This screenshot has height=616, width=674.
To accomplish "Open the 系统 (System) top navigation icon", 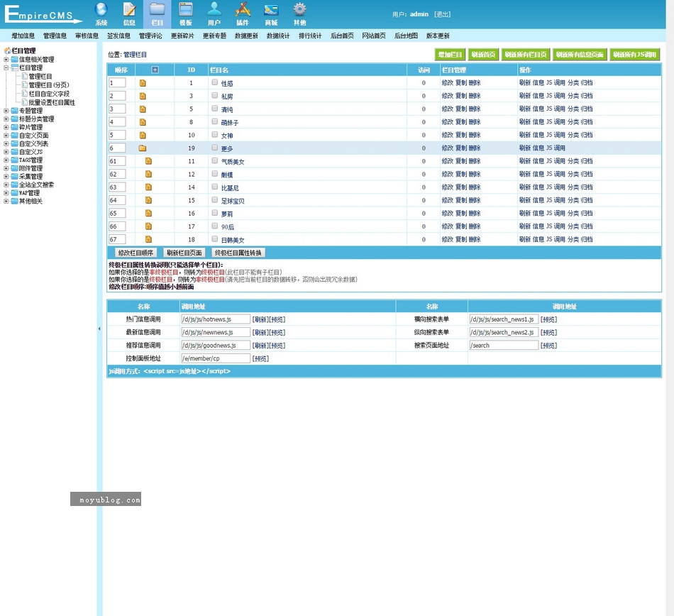I will [101, 13].
